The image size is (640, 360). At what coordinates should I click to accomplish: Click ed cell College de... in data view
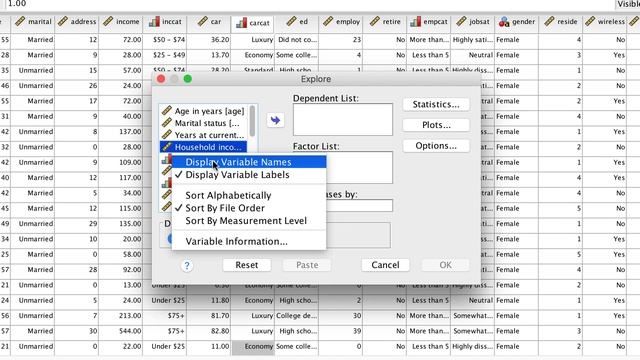pos(297,316)
